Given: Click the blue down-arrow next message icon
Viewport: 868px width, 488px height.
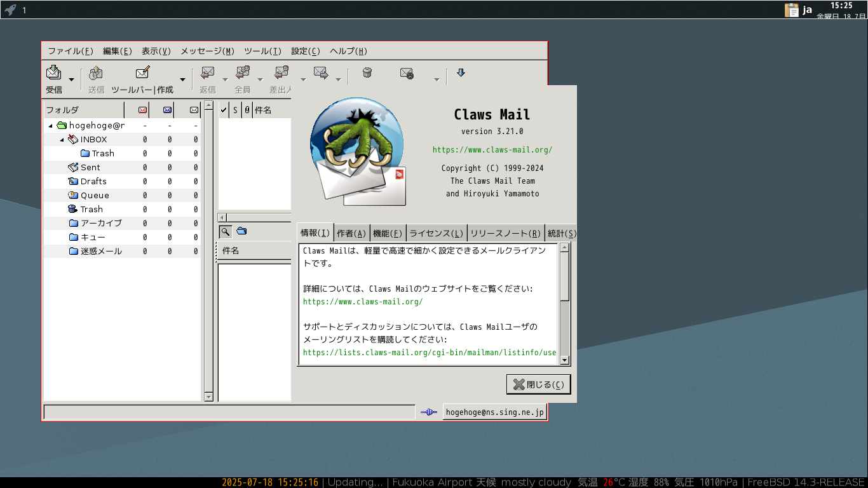Looking at the screenshot, I should pyautogui.click(x=461, y=73).
